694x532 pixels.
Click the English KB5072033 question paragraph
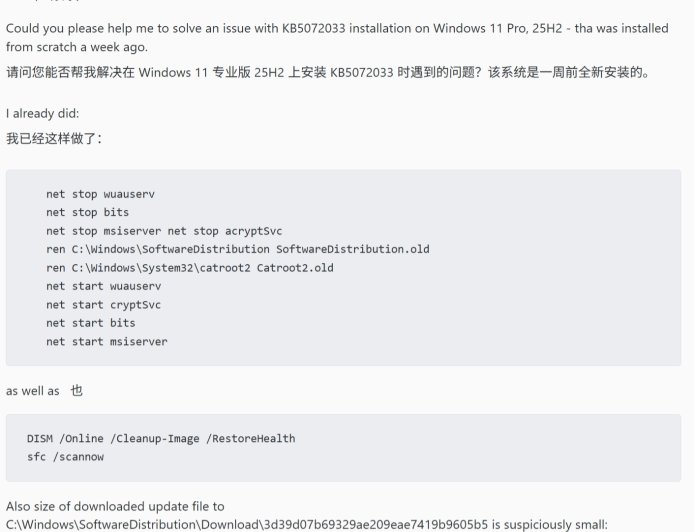pyautogui.click(x=340, y=35)
